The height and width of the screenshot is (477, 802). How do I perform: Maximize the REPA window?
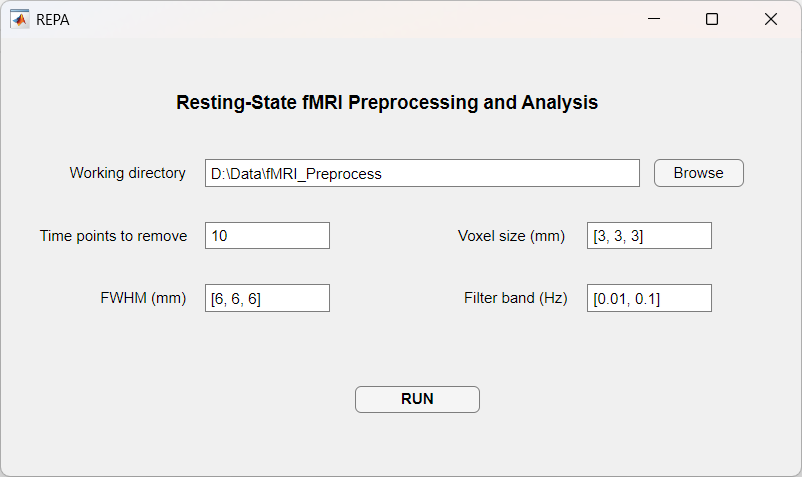coord(712,19)
